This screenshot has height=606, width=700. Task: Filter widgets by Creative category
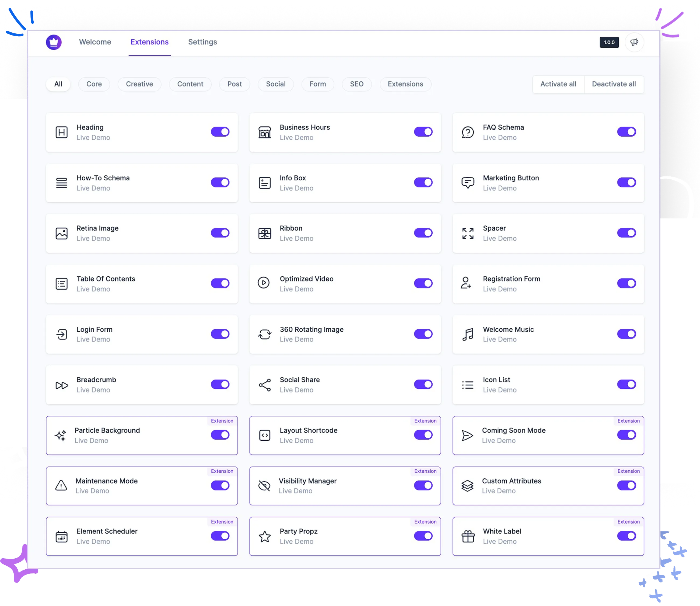coord(139,84)
